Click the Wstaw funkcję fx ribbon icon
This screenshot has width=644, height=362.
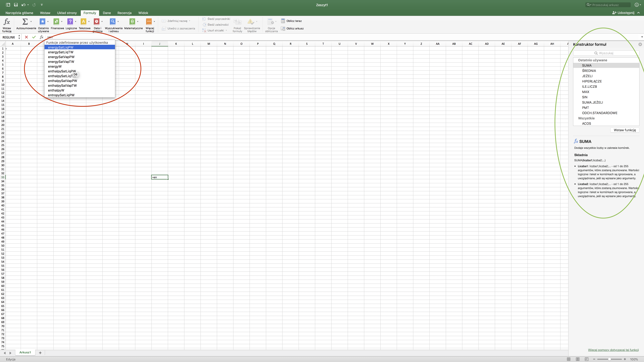tap(7, 22)
